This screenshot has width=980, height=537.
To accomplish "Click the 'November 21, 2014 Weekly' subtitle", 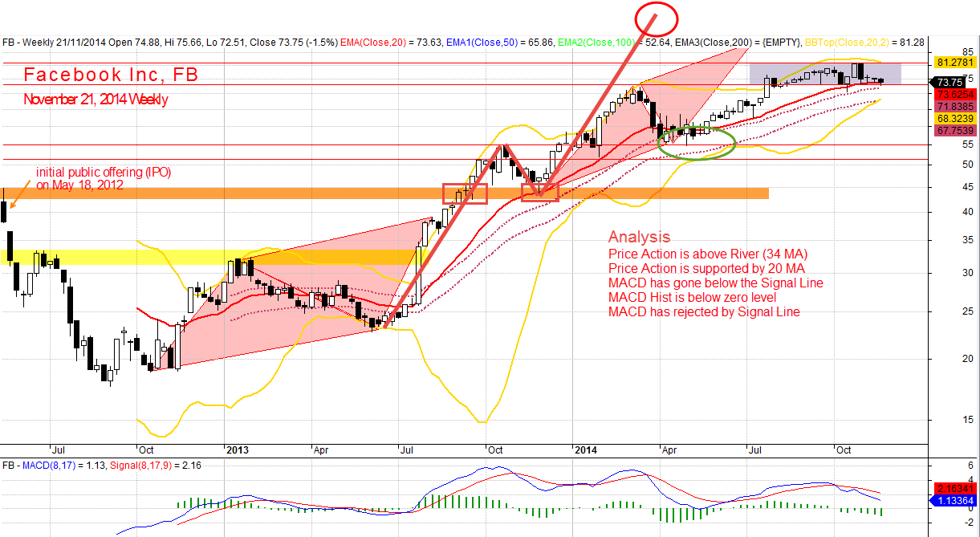I will [96, 100].
